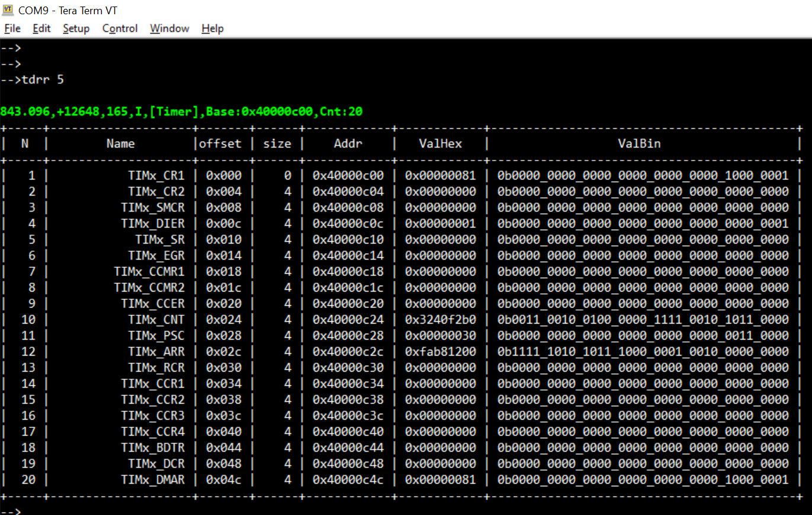Click address 0x40000c24 of TIMx_CNT
The image size is (812, 515).
click(x=348, y=319)
